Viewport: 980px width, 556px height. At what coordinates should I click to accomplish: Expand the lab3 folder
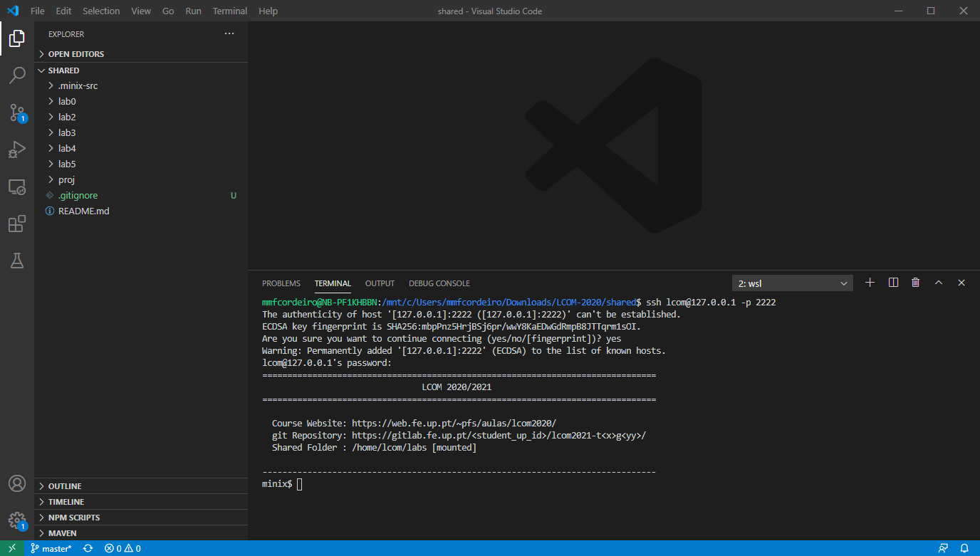pos(66,132)
